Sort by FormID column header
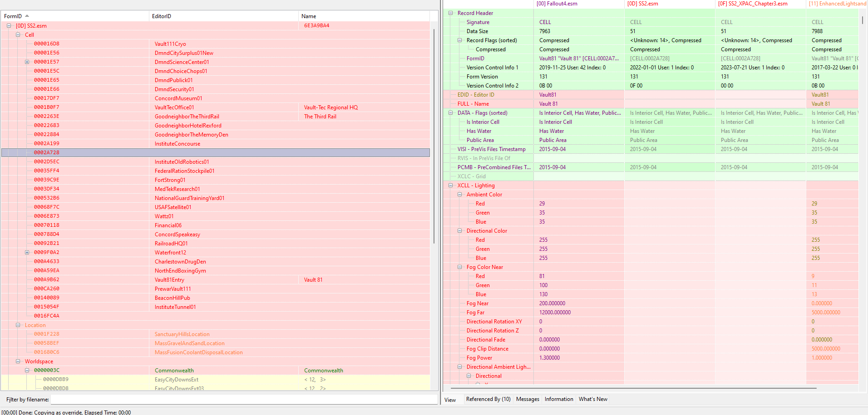Viewport: 868px width, 415px height. [75, 16]
